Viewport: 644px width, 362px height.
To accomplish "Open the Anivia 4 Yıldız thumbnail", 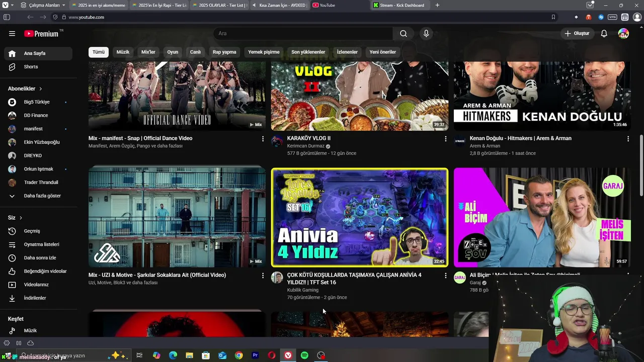I will (360, 217).
